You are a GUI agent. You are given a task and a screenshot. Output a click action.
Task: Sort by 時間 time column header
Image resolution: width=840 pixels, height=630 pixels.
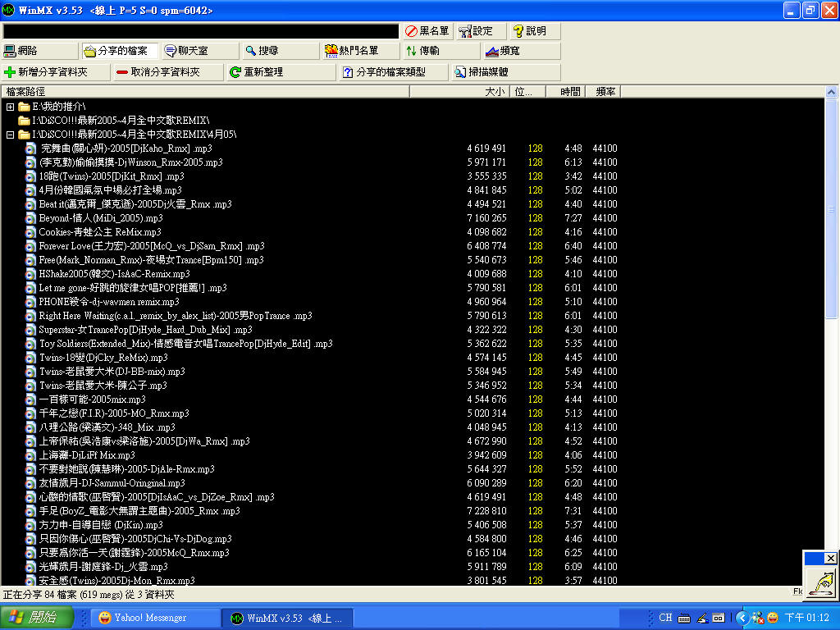pyautogui.click(x=566, y=92)
